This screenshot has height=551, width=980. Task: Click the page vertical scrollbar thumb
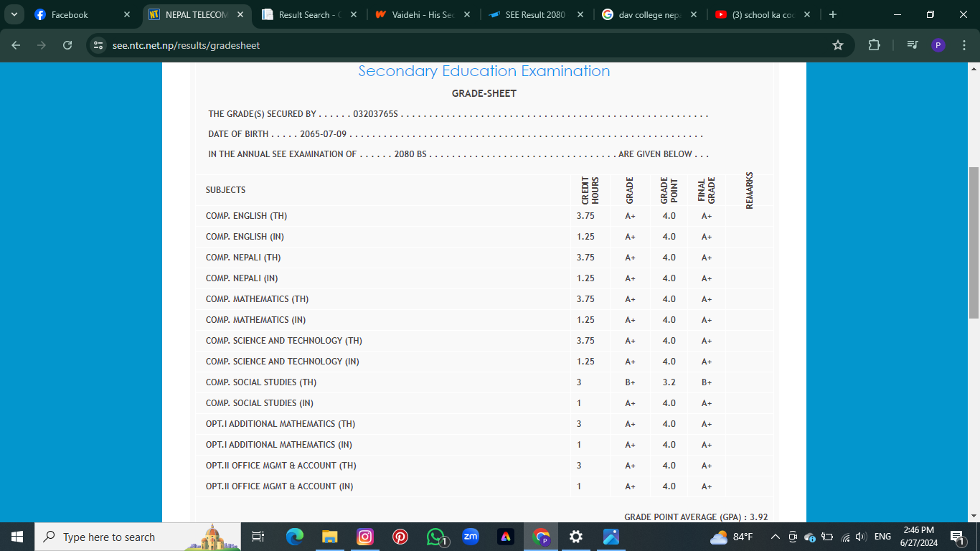pyautogui.click(x=974, y=242)
